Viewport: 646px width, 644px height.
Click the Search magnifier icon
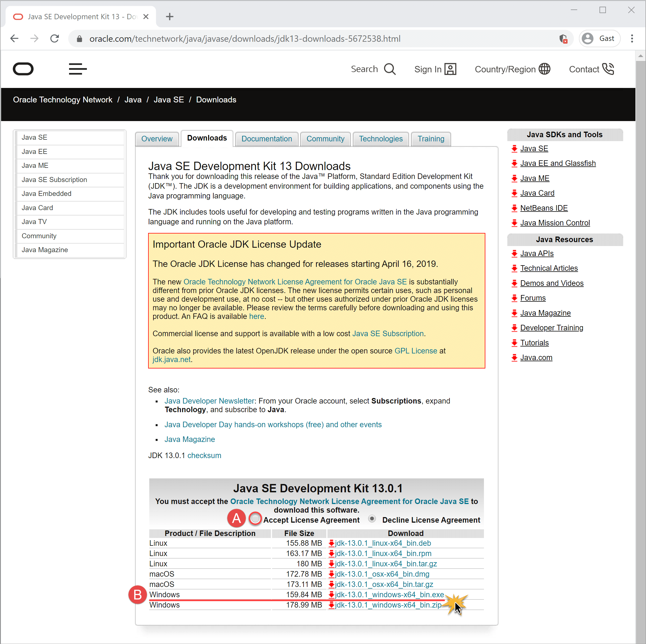click(390, 69)
